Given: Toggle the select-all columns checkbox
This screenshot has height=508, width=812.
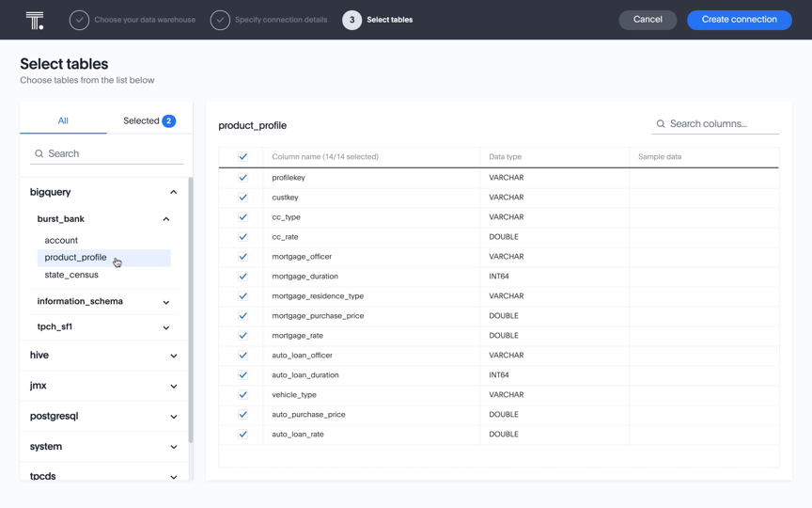Looking at the screenshot, I should coord(242,157).
